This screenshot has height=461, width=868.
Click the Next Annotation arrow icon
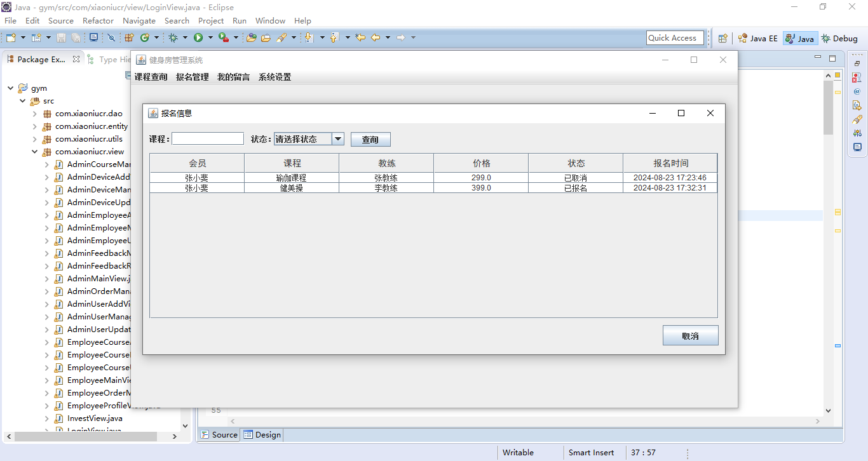tap(309, 38)
